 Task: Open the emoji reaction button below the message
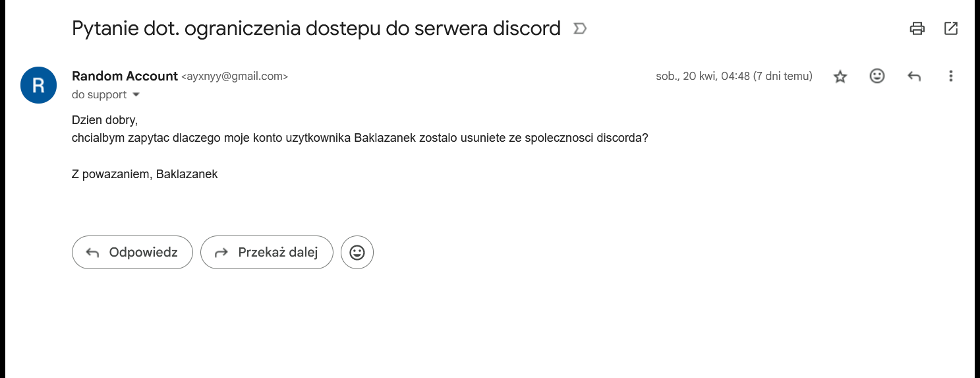click(x=357, y=252)
